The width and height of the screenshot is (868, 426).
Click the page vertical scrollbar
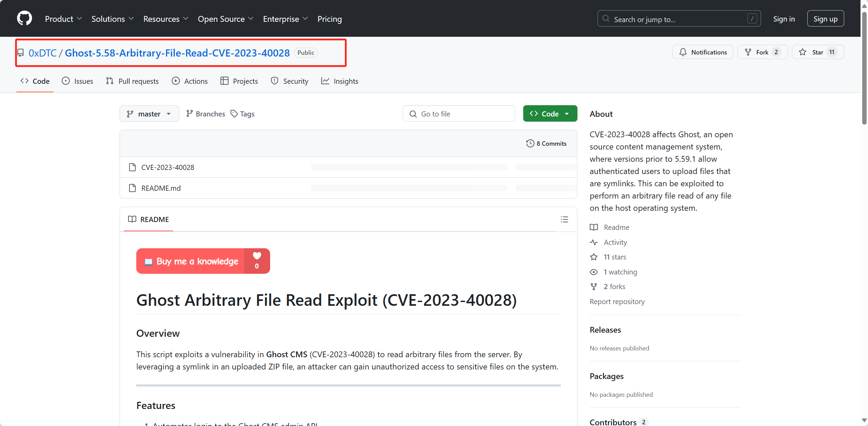(864, 68)
